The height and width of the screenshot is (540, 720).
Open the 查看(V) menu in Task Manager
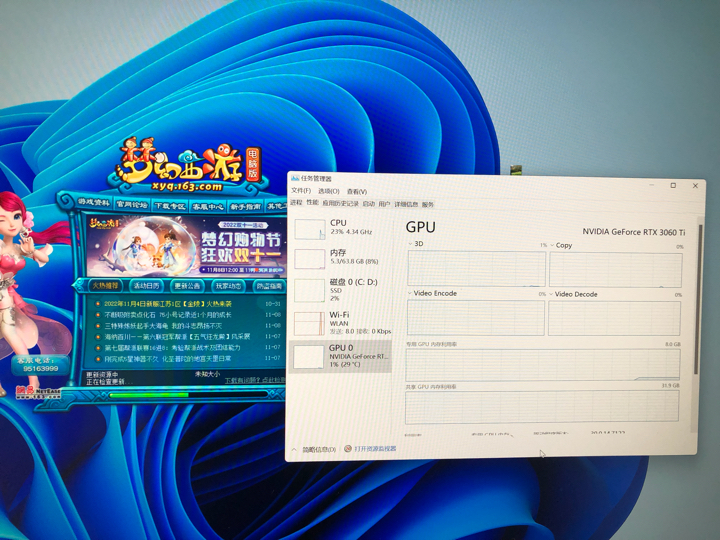point(357,191)
